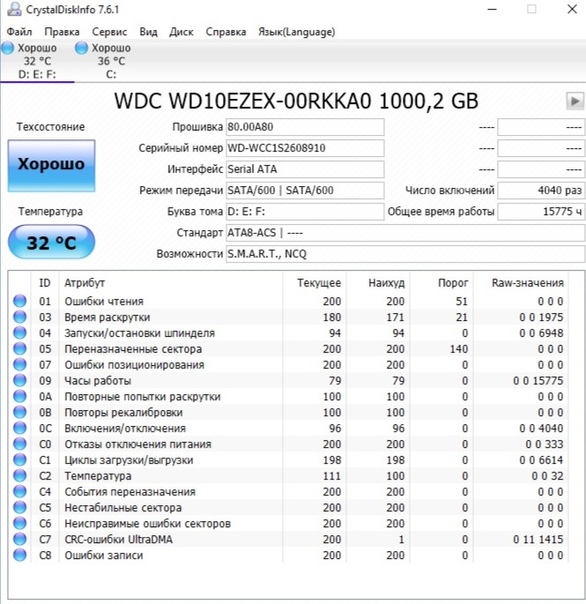The image size is (586, 604).
Task: Click the big Хорошо health status button
Action: [x=52, y=166]
